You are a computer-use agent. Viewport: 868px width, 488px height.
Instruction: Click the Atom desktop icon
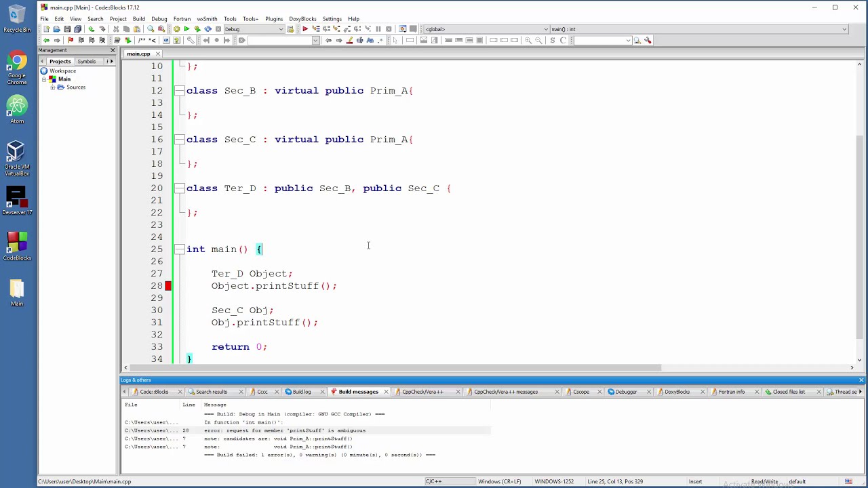(x=17, y=110)
